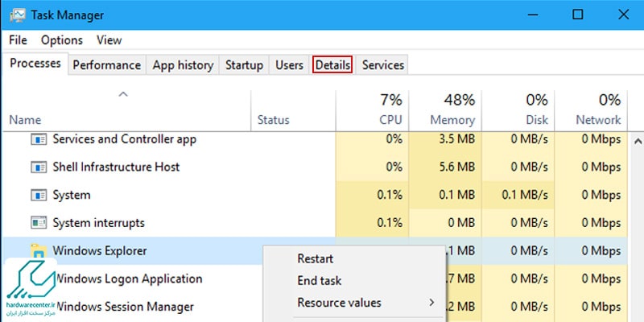Viewport: 644px width, 322px height.
Task: Choose End task from the context menu
Action: [x=319, y=281]
